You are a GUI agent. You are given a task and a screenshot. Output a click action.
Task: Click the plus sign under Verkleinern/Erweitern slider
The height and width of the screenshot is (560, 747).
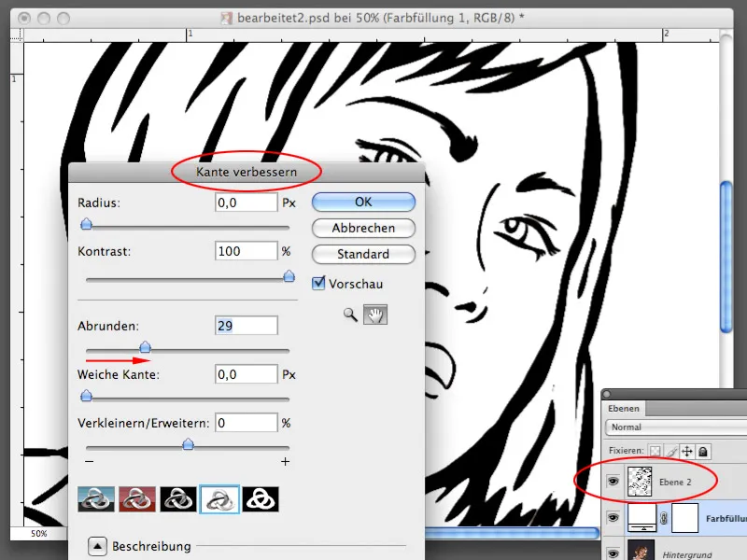[x=285, y=461]
